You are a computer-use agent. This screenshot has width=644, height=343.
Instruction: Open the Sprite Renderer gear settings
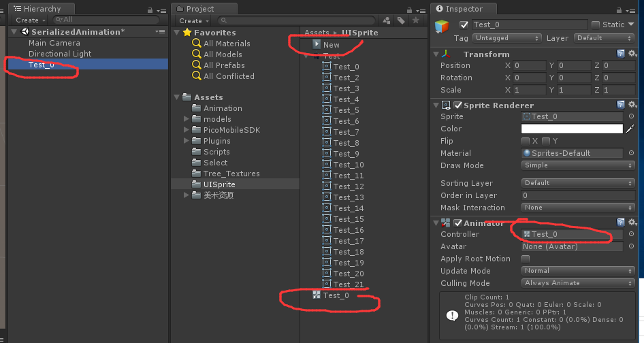tap(632, 105)
